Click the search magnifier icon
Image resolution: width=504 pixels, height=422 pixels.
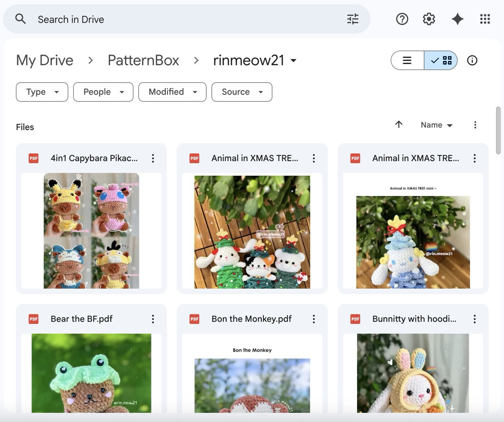coord(20,19)
